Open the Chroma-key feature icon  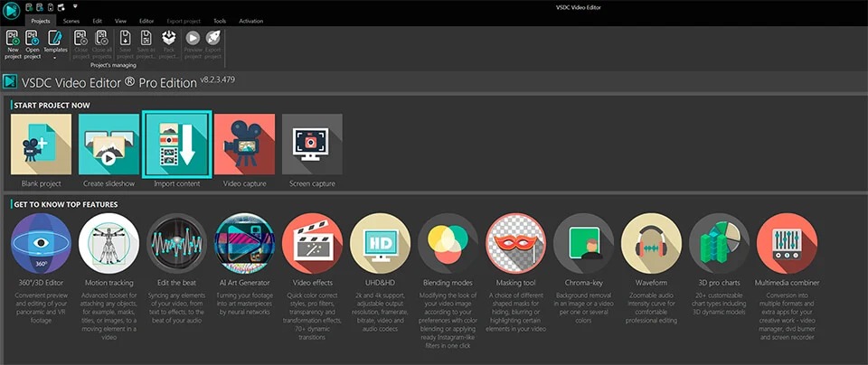(x=583, y=243)
